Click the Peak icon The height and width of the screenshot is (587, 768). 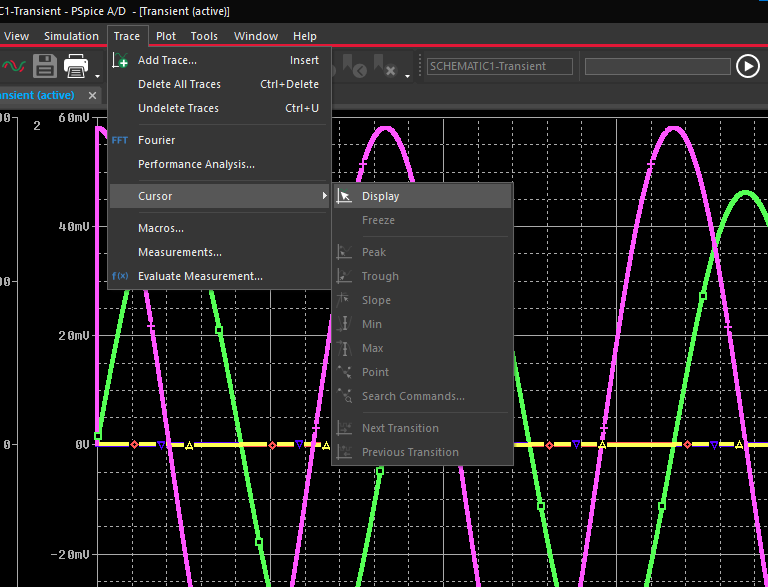pyautogui.click(x=344, y=252)
